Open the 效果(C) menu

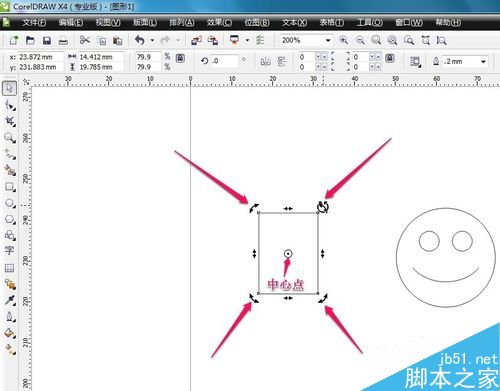pos(219,23)
